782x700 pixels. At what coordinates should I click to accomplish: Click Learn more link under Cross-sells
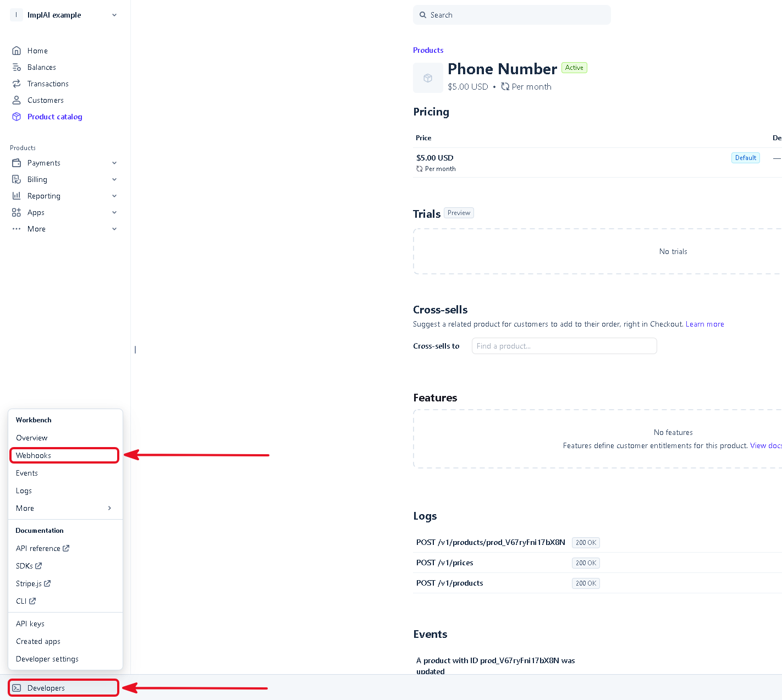tap(704, 324)
